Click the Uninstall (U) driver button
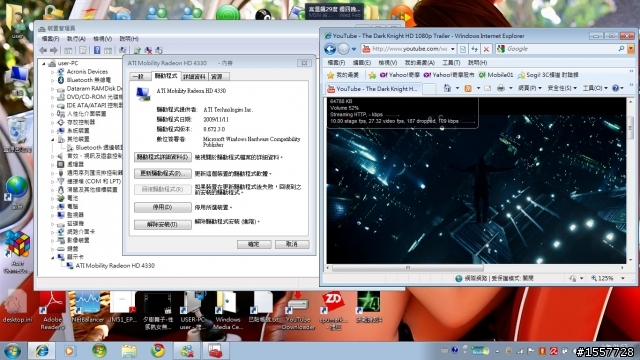 pos(162,224)
